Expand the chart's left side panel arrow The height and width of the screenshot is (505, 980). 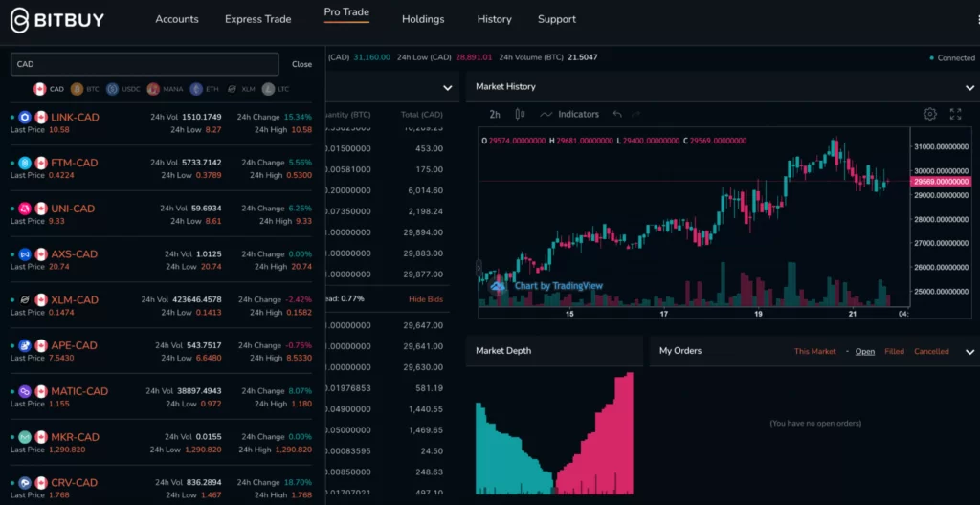[x=479, y=268]
